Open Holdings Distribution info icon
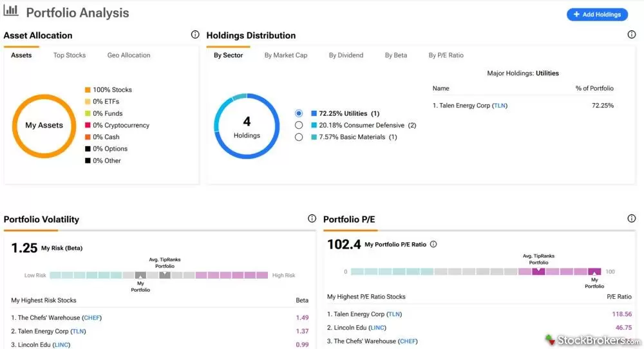This screenshot has height=349, width=644. 632,35
